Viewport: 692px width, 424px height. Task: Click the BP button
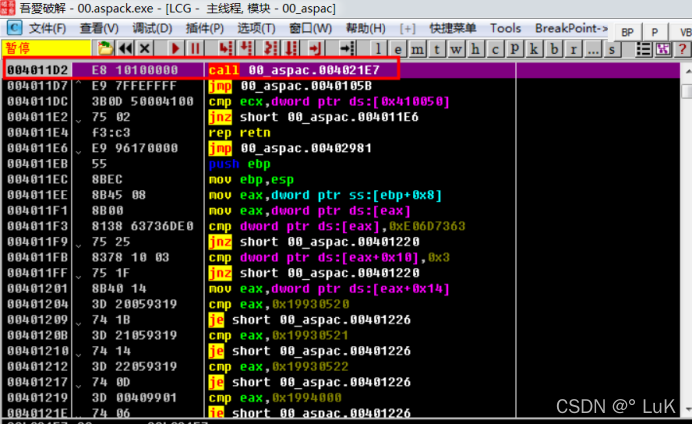[x=627, y=32]
